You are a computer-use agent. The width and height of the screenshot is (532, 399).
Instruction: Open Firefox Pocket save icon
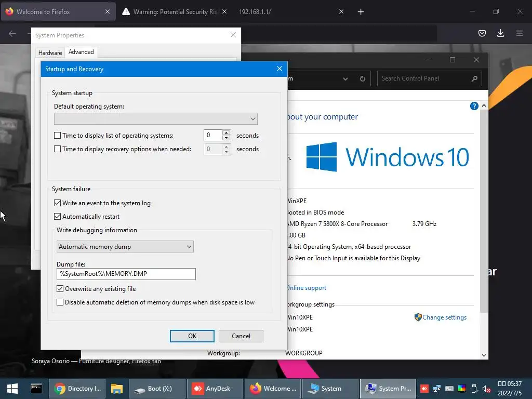click(x=482, y=33)
